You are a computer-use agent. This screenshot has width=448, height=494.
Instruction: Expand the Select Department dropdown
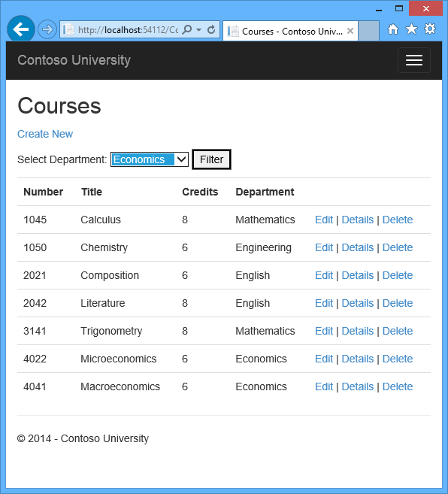pos(150,159)
